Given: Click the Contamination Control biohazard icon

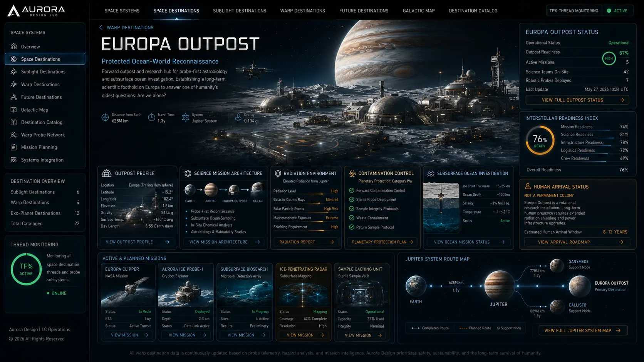Looking at the screenshot, I should tap(352, 173).
